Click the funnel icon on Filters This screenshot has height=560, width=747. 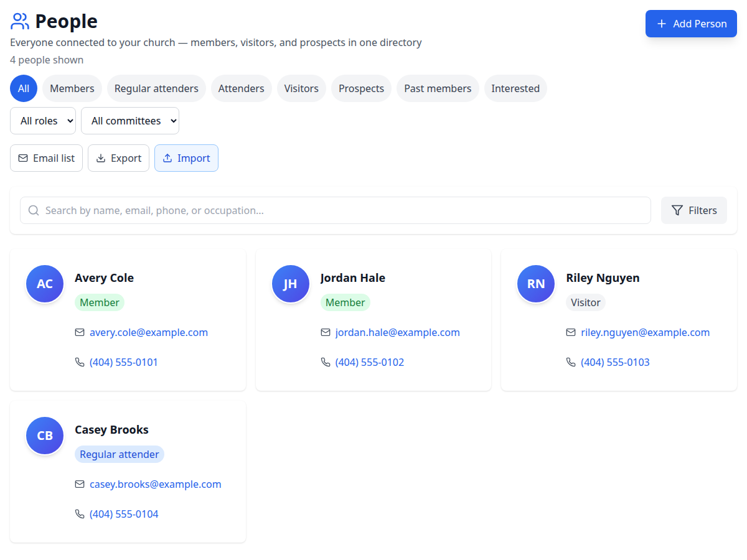pos(677,210)
